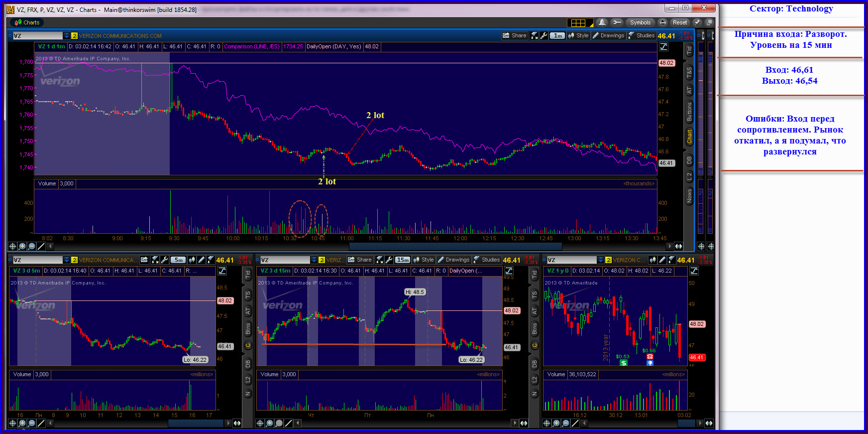The width and height of the screenshot is (868, 434).
Task: Click pencil drawings icon in daily chart
Action: click(662, 260)
